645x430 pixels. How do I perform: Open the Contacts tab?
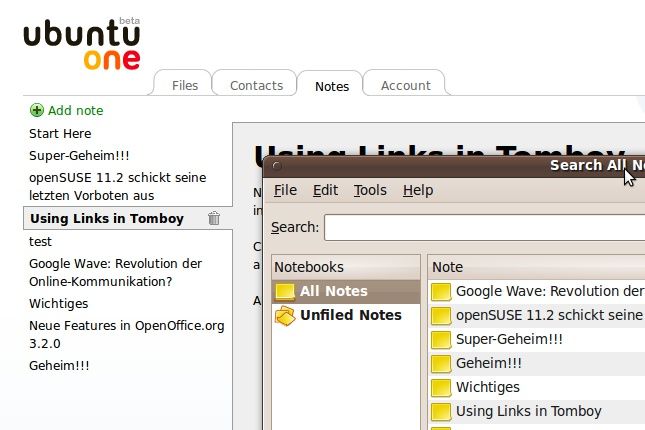(x=256, y=85)
